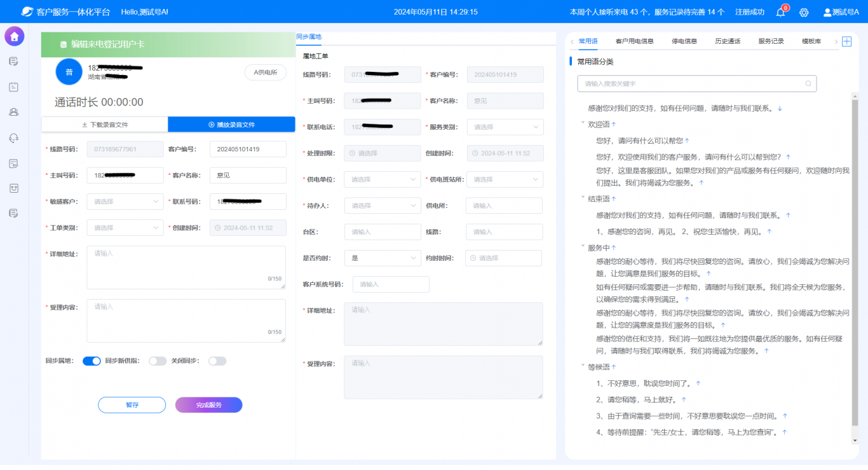Collapse the 等候语 category triangle
The image size is (868, 470).
click(x=583, y=366)
